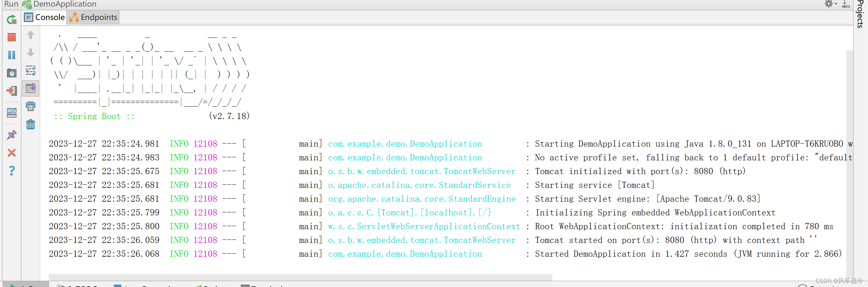Close the run tab with the red X

[12, 152]
